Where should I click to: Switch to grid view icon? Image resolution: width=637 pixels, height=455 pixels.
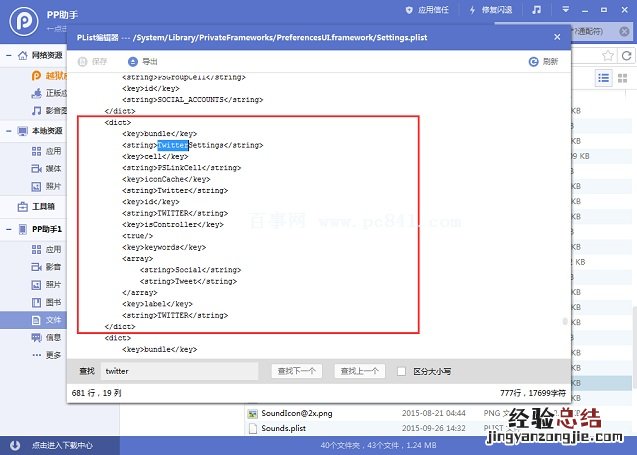(624, 78)
